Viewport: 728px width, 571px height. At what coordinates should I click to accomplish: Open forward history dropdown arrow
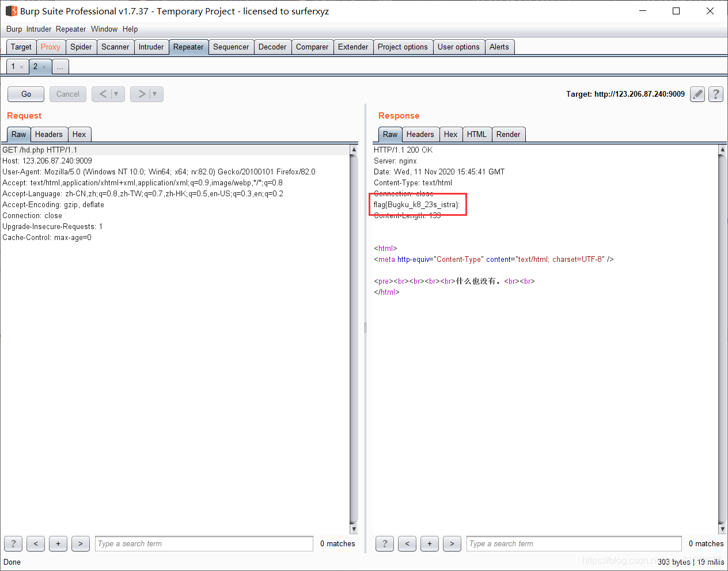[155, 94]
